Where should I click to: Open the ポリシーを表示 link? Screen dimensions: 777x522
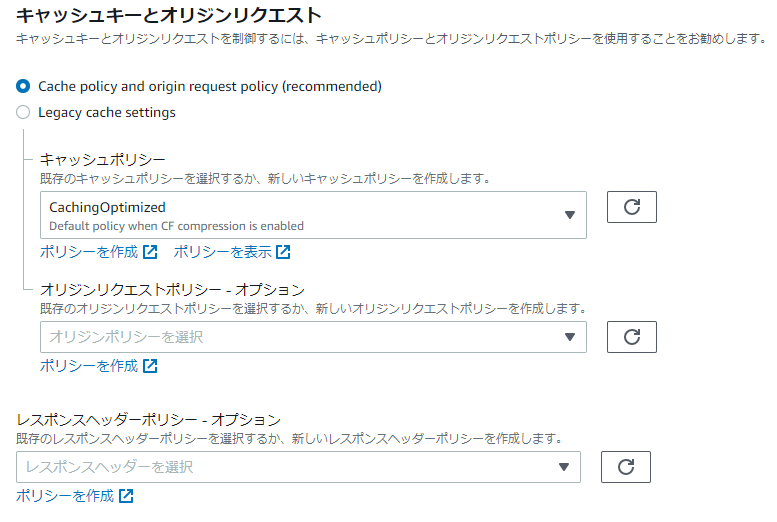tap(222, 252)
